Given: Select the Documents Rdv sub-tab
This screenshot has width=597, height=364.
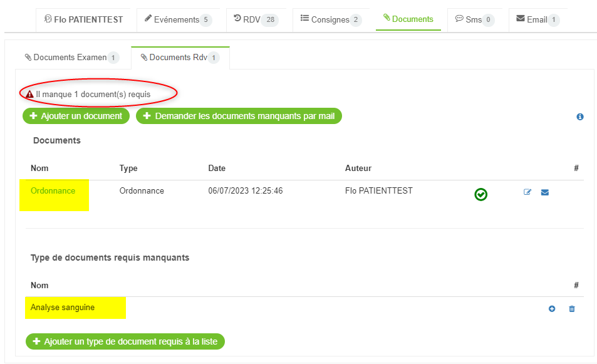Looking at the screenshot, I should tap(180, 58).
